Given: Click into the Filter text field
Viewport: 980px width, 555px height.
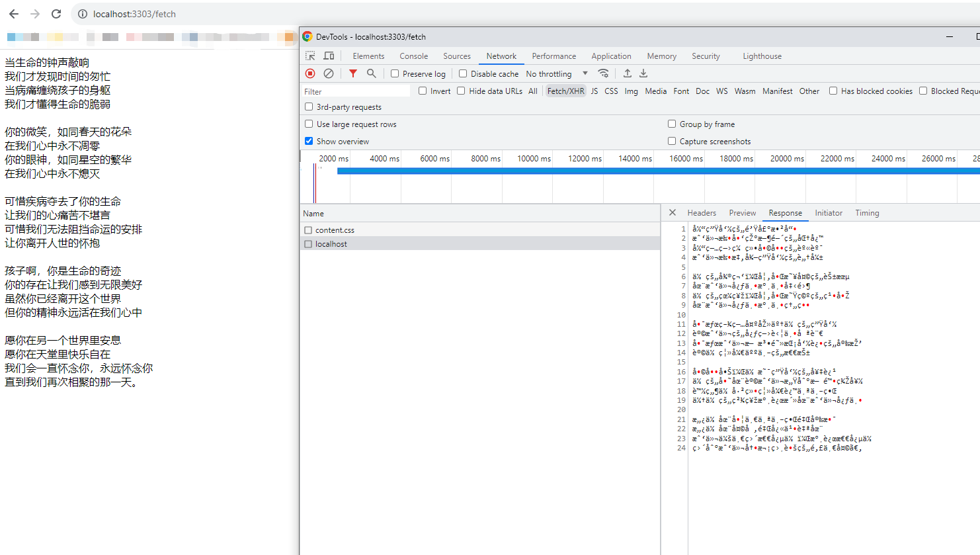Looking at the screenshot, I should point(356,91).
